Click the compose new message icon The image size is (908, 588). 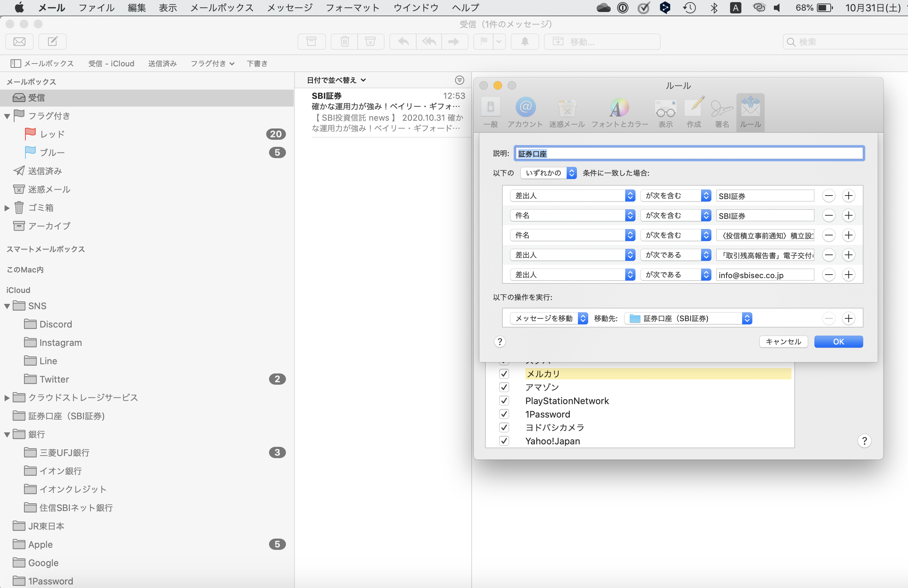pyautogui.click(x=52, y=41)
